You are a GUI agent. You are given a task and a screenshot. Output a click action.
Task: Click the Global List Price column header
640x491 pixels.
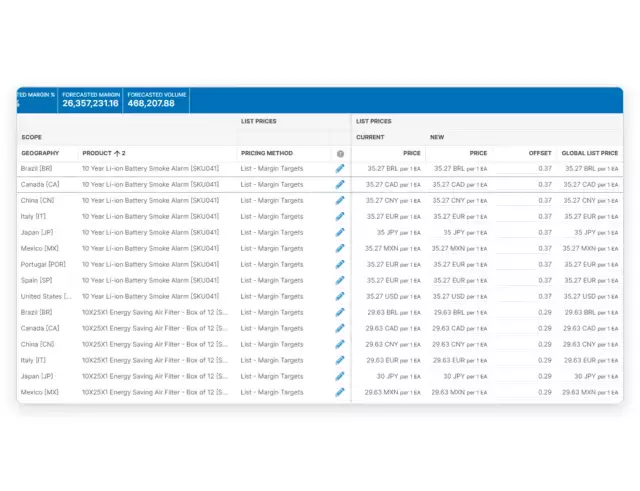point(589,153)
